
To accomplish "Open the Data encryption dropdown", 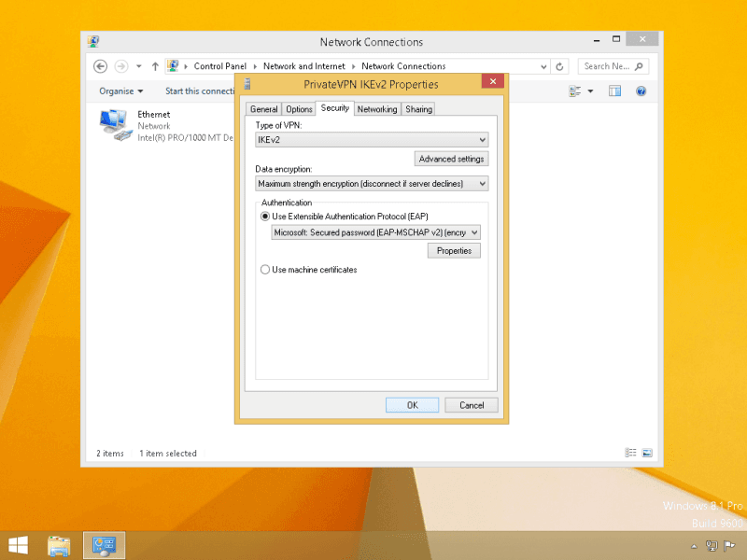I will click(x=372, y=184).
